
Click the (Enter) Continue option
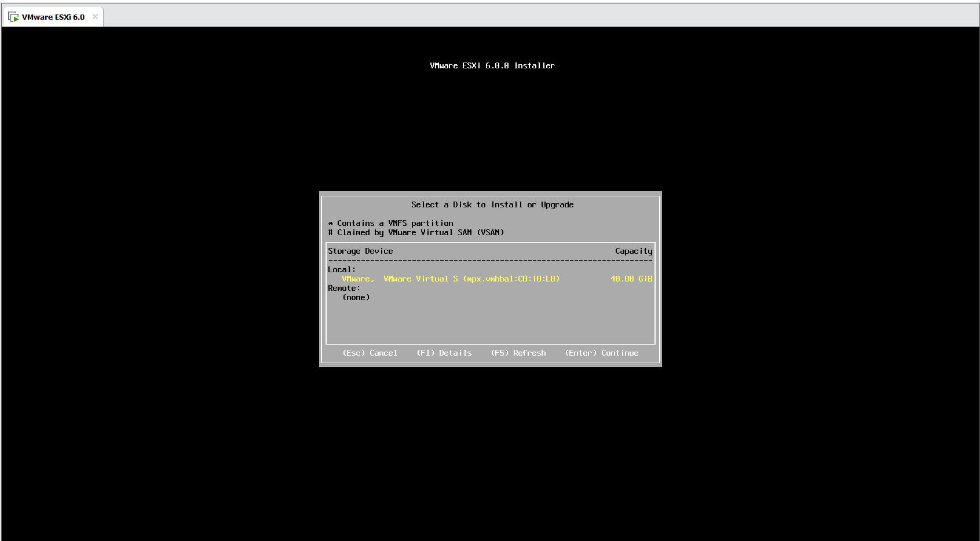[x=602, y=353]
